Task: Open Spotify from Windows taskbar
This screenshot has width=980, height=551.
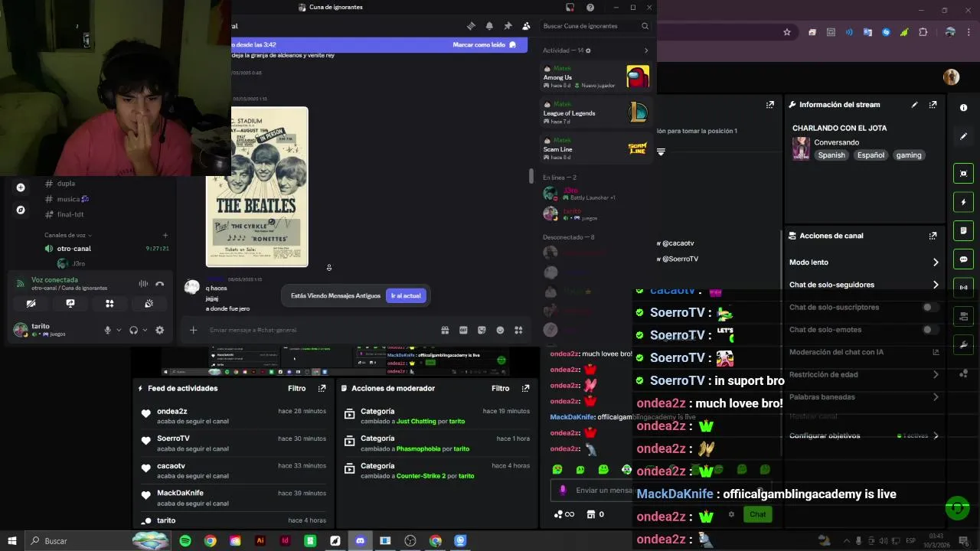Action: pos(185,541)
